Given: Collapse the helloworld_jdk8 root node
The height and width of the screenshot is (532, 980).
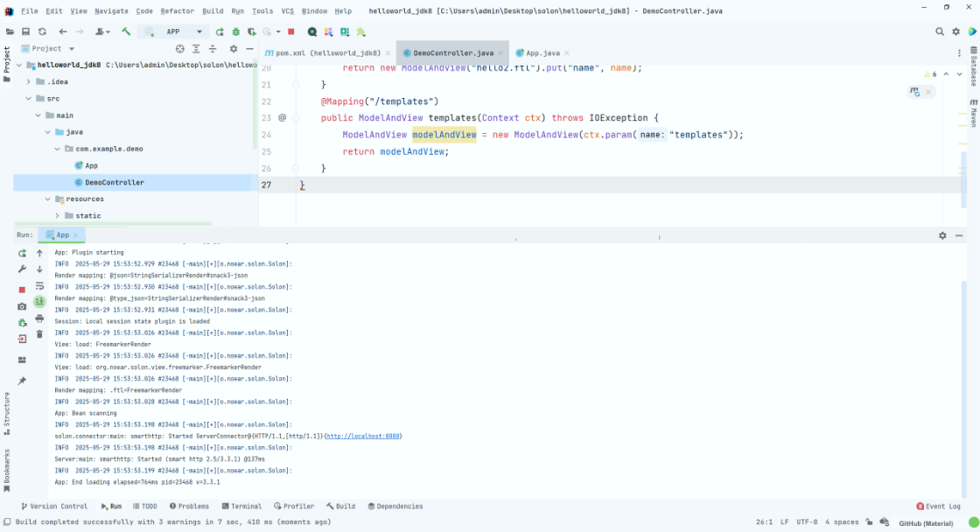Looking at the screenshot, I should click(x=18, y=65).
